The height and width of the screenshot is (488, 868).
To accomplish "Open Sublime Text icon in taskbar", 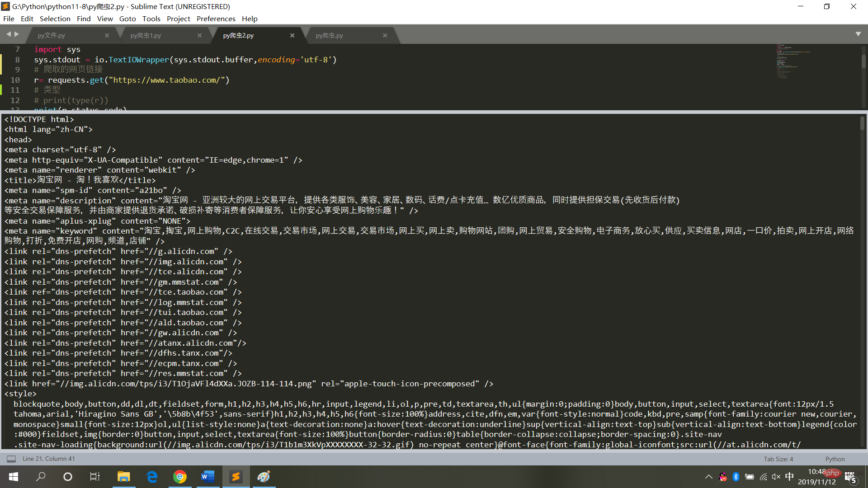I will click(236, 477).
